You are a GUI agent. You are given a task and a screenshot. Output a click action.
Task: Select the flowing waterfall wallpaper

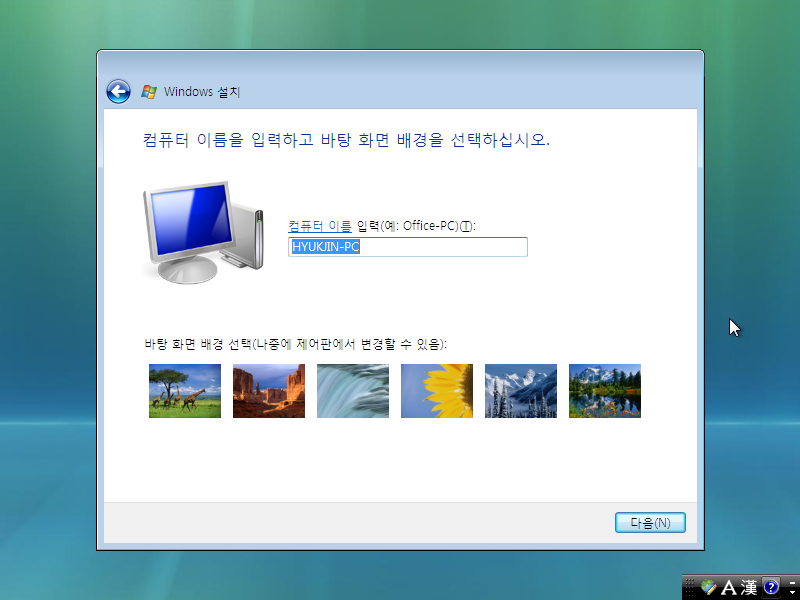coord(353,391)
